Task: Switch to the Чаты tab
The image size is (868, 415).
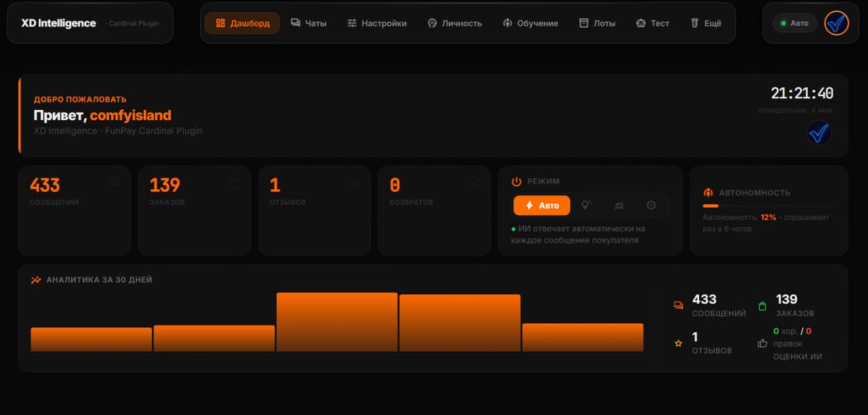Action: coord(309,23)
